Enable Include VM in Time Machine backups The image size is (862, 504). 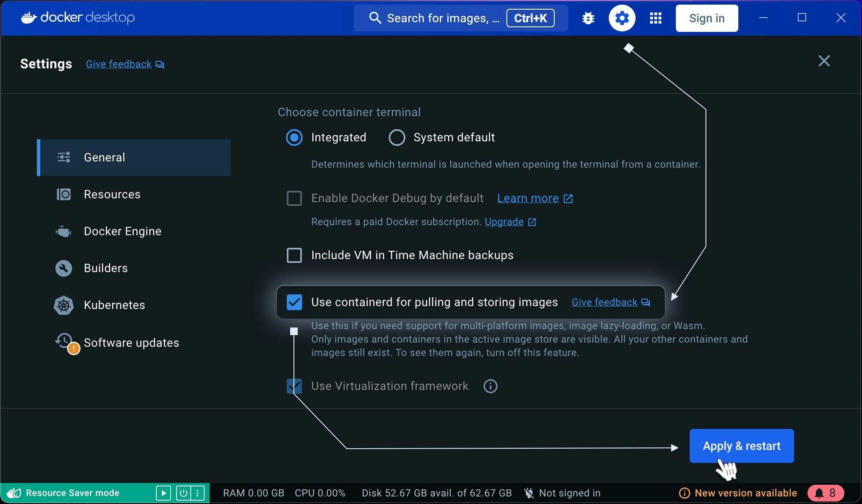point(294,255)
